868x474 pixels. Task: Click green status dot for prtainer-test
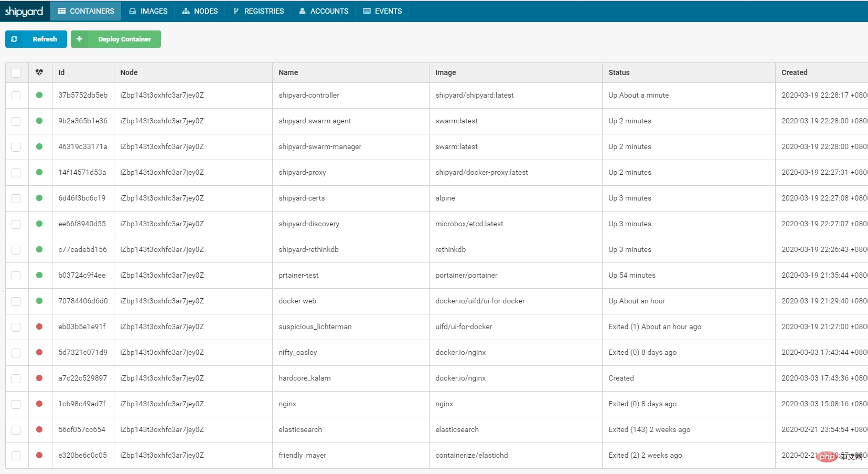tap(39, 275)
